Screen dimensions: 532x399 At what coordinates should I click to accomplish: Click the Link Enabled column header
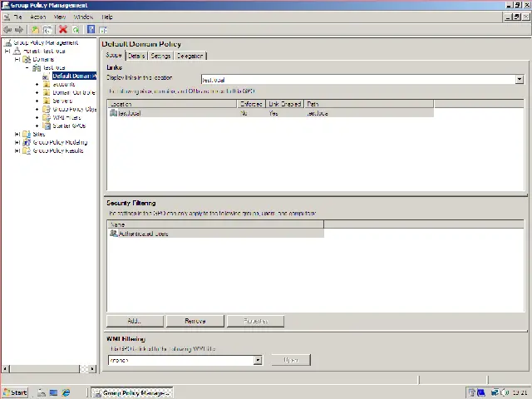click(x=284, y=104)
